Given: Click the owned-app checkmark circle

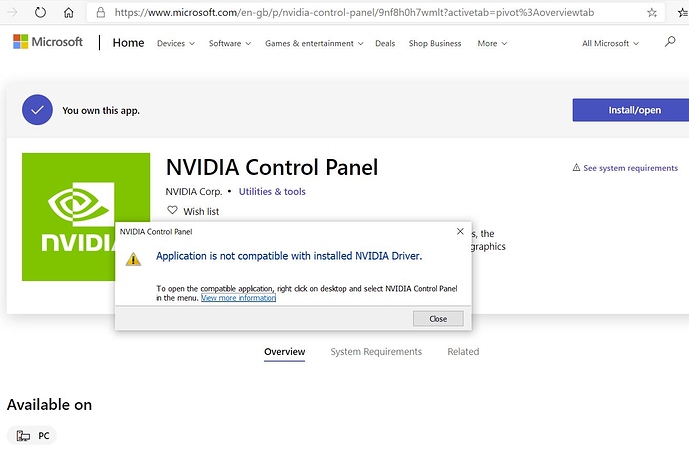Looking at the screenshot, I should pyautogui.click(x=37, y=110).
